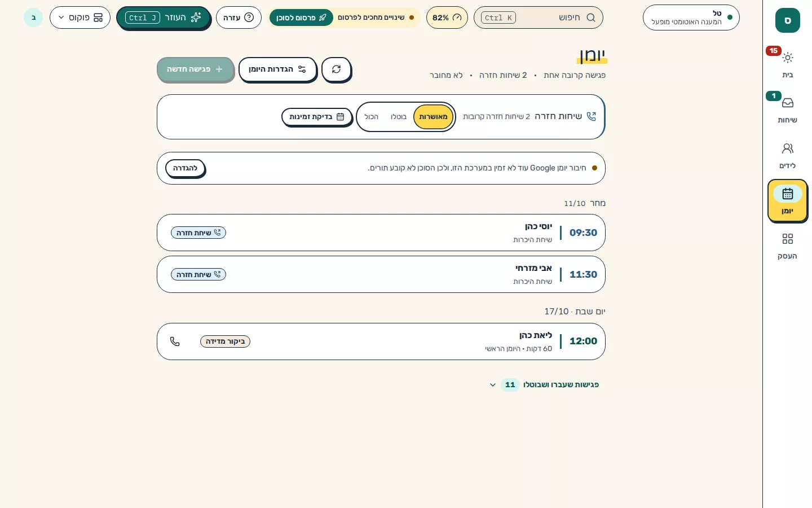The width and height of the screenshot is (812, 508).
Task: Click פגישה חדשה button
Action: point(195,69)
